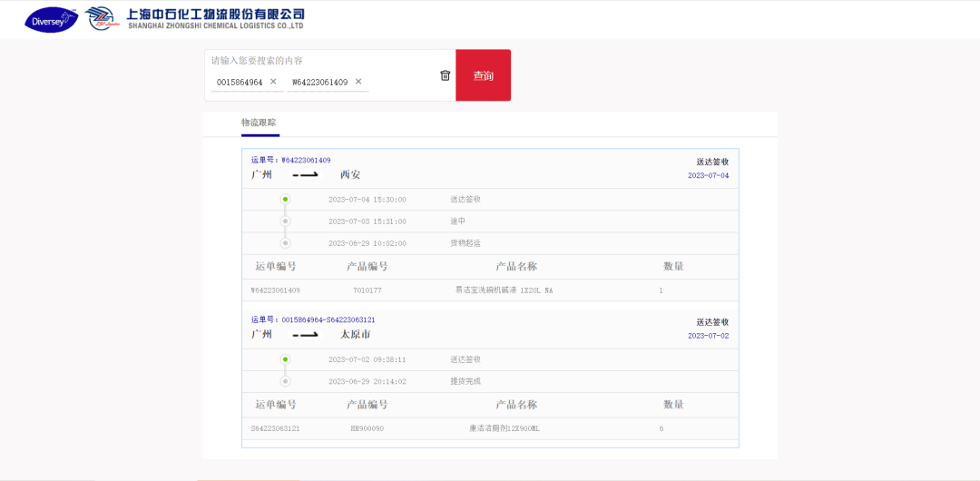Click the green delivered dot for 2023-07-04
Viewport: 980px width, 481px height.
(x=285, y=199)
